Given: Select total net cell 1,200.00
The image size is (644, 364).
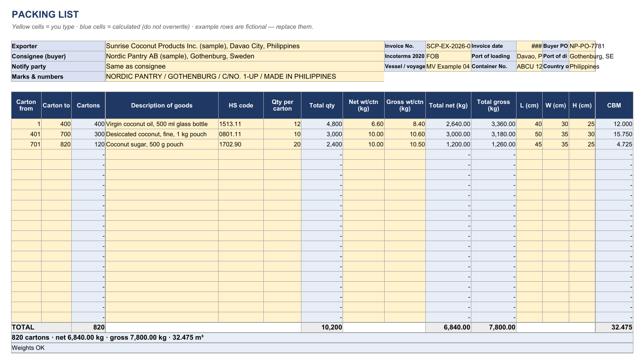Looking at the screenshot, I should point(448,145).
